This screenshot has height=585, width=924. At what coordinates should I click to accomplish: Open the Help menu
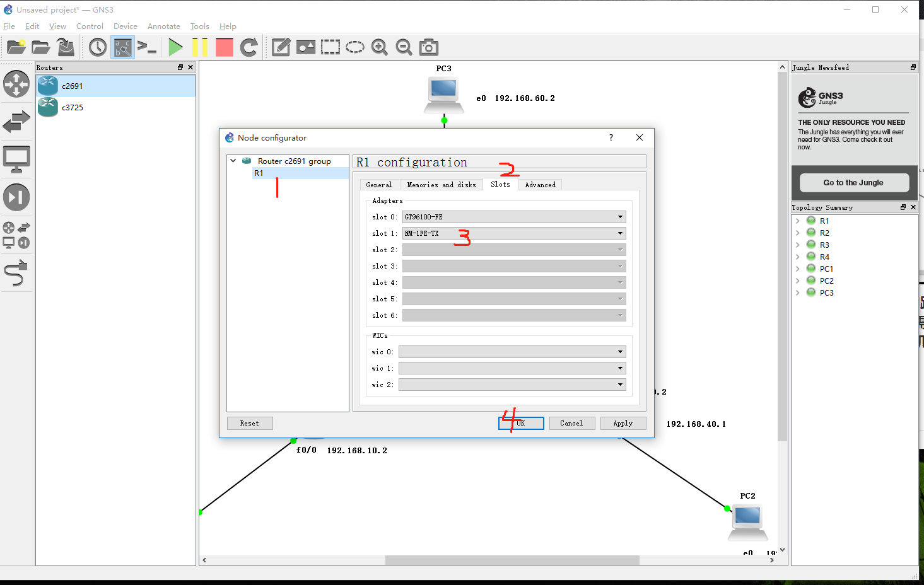(x=228, y=26)
